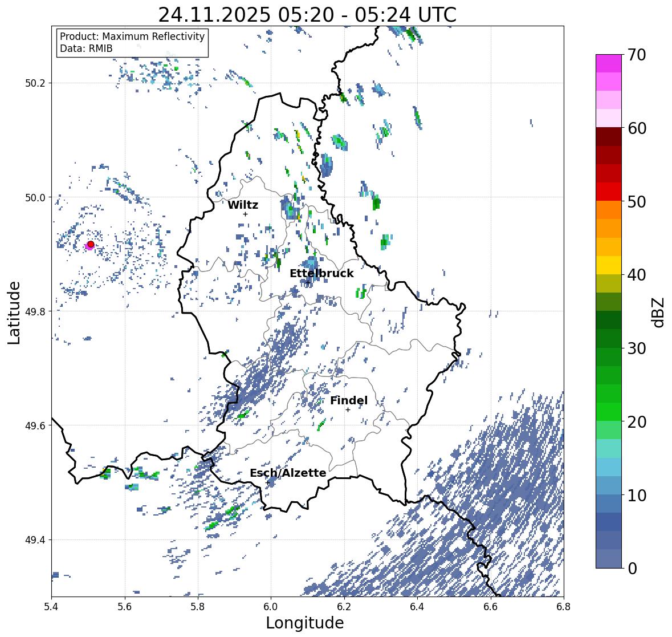672x637 pixels.
Task: Click the latitude tick label 49.6
Action: (x=35, y=425)
